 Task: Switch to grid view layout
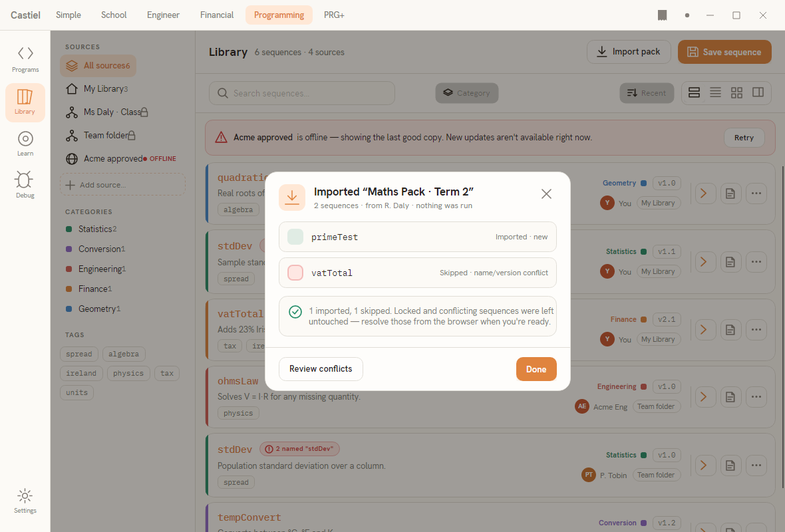pyautogui.click(x=736, y=92)
